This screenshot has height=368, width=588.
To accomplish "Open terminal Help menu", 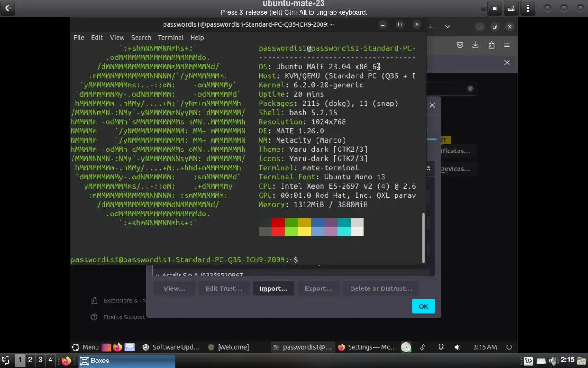I will [x=197, y=38].
